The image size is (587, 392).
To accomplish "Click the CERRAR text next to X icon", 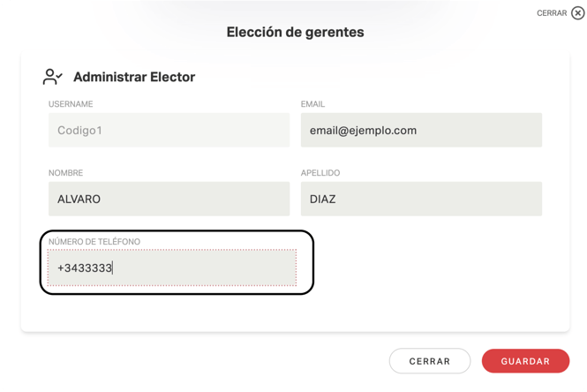I will [552, 13].
